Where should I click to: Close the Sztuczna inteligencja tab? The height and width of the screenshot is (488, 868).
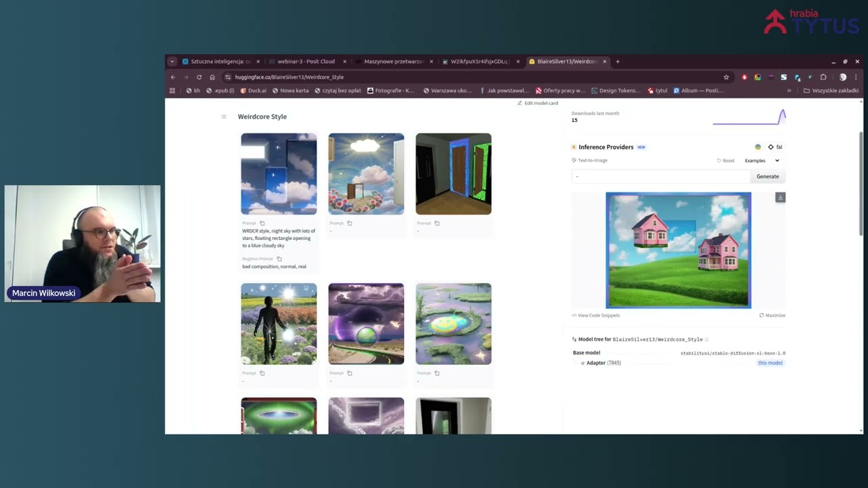(258, 62)
